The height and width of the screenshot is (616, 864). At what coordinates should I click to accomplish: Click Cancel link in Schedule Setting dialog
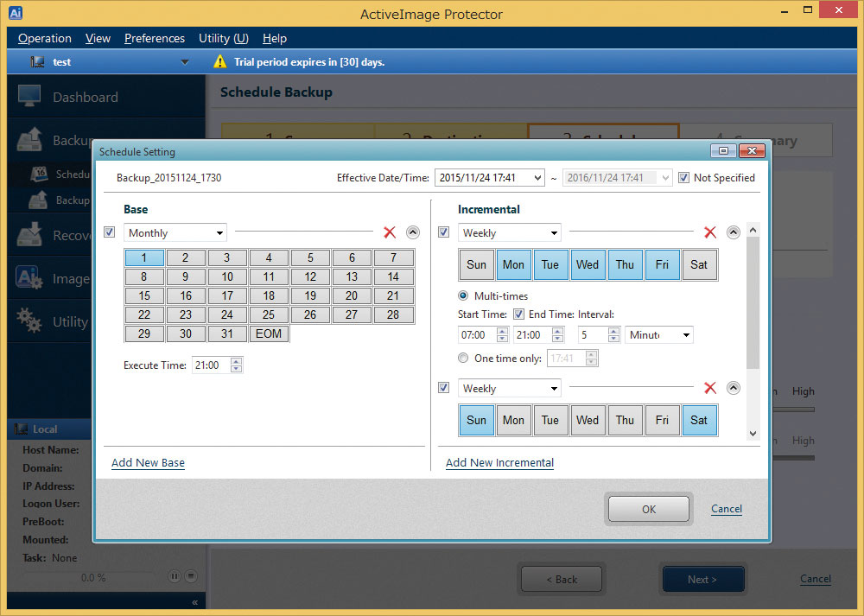point(727,509)
